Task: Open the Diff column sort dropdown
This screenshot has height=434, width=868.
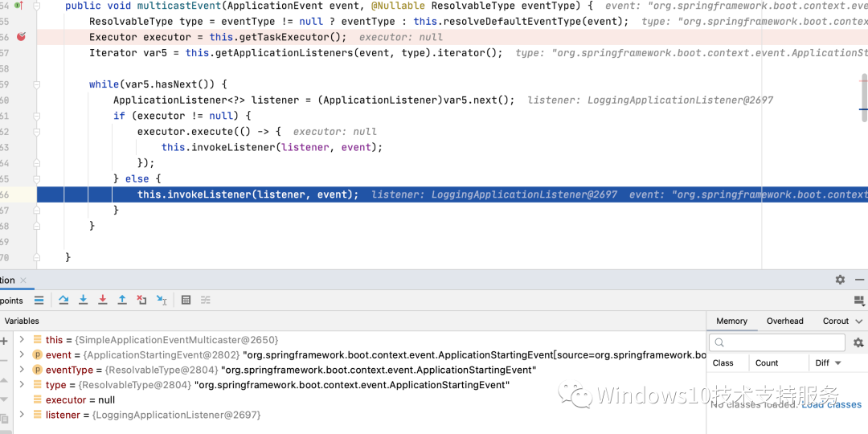Action: [x=837, y=363]
